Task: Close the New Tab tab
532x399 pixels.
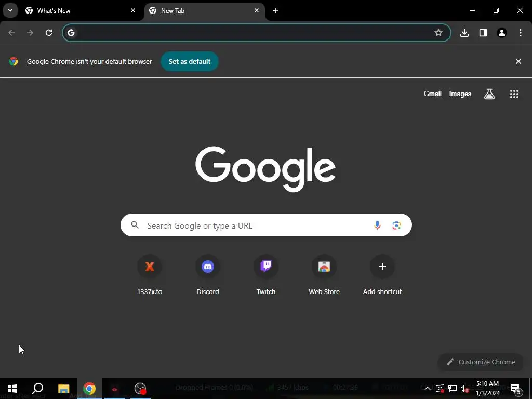Action: pos(257,10)
